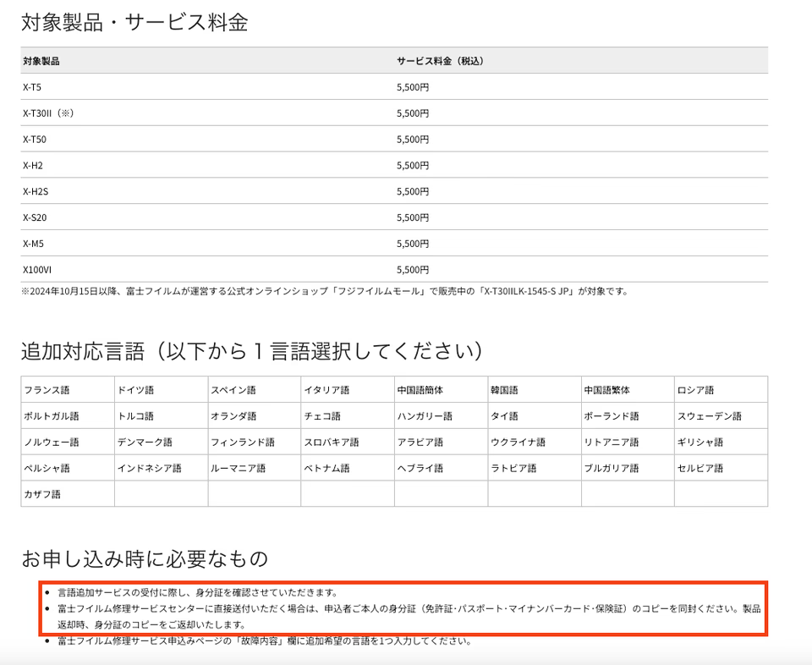Click the セルビア語 cell
This screenshot has width=812, height=665.
pyautogui.click(x=721, y=468)
